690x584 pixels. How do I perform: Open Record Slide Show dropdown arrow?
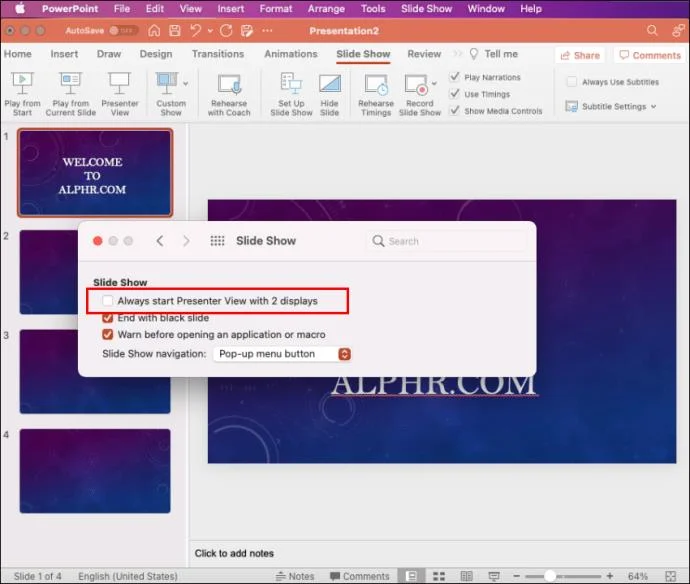tap(434, 83)
